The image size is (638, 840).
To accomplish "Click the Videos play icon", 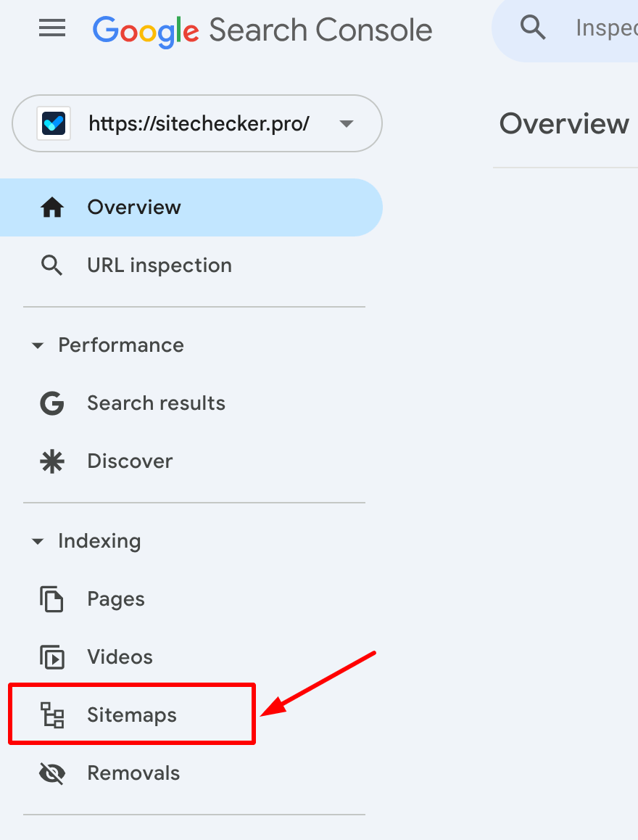I will tap(51, 657).
